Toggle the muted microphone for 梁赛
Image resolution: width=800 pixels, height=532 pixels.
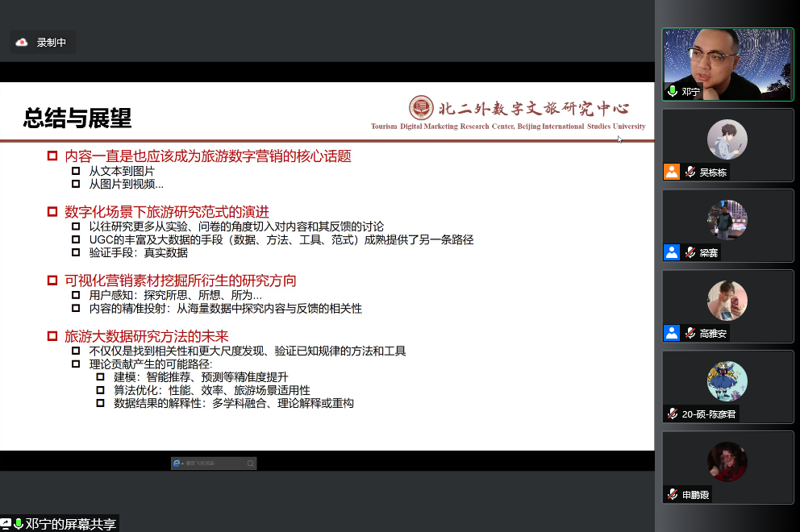pos(690,252)
